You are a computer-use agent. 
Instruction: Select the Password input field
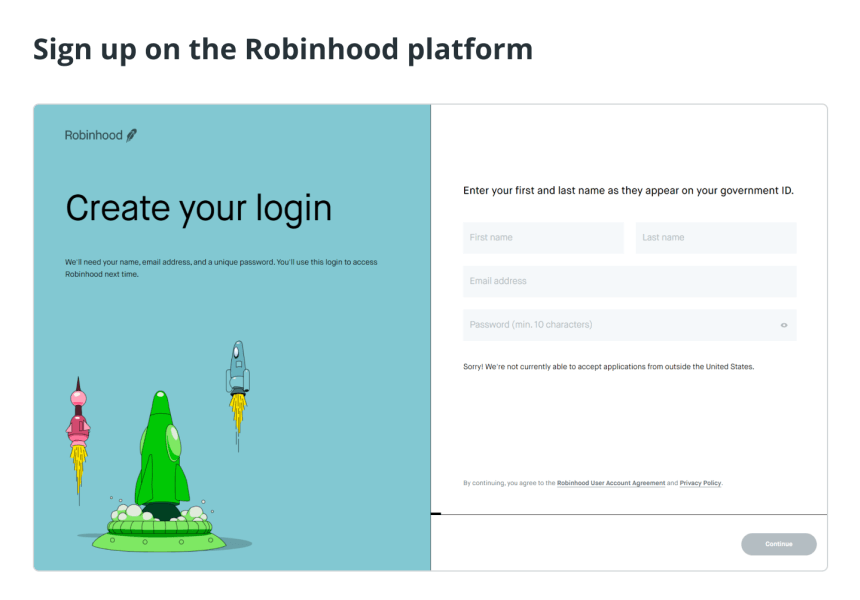coord(630,325)
